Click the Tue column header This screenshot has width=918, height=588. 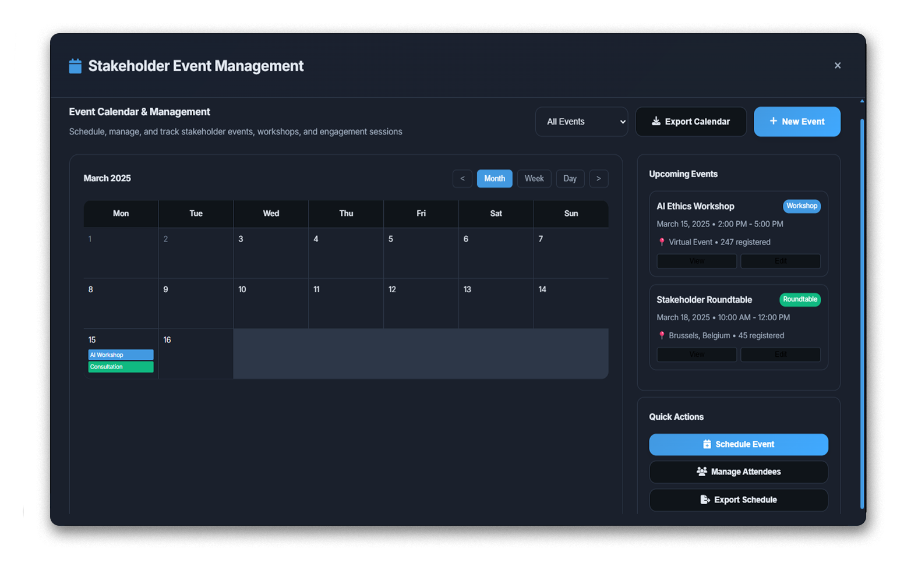click(x=196, y=214)
